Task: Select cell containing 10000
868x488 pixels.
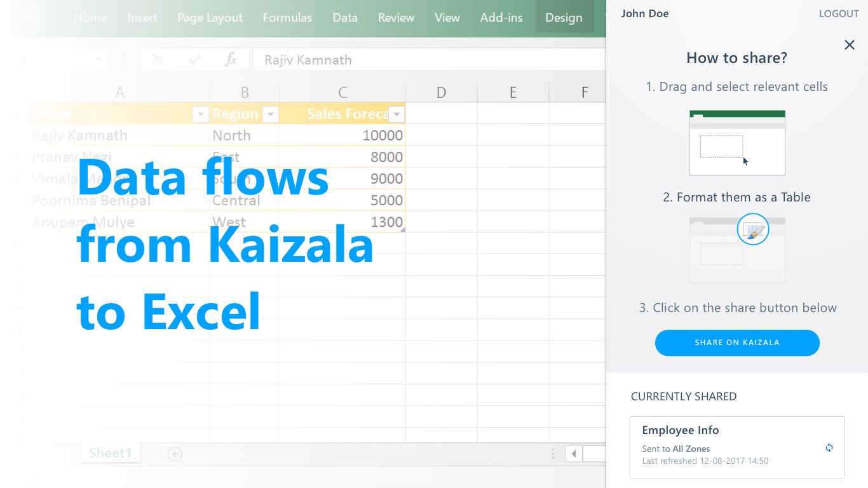Action: (342, 135)
